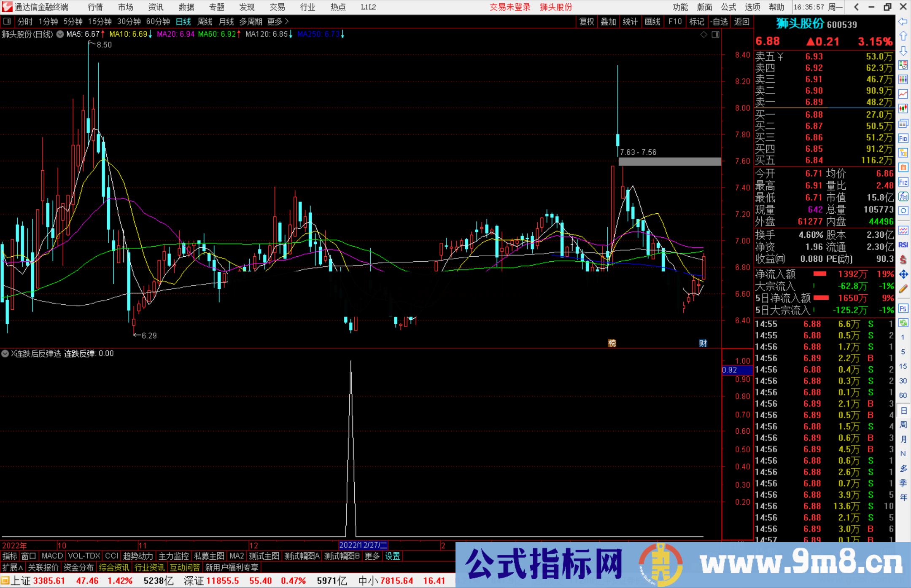Click the tree structure sidebar icon
Viewport: 911px width, 588px height.
[x=903, y=153]
